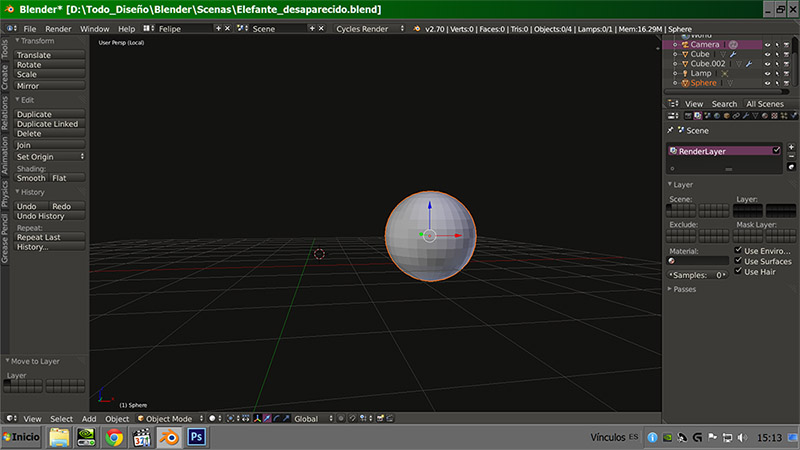Viewport: 800px width, 450px height.
Task: Click the Smooth shading button
Action: click(x=31, y=178)
